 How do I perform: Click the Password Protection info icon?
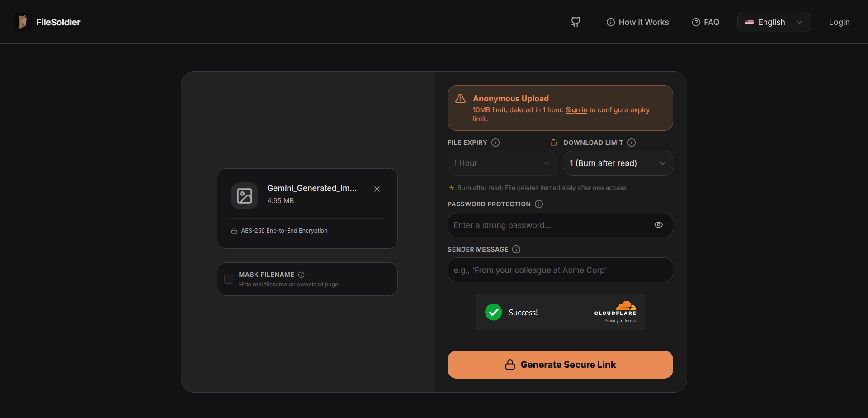(538, 204)
